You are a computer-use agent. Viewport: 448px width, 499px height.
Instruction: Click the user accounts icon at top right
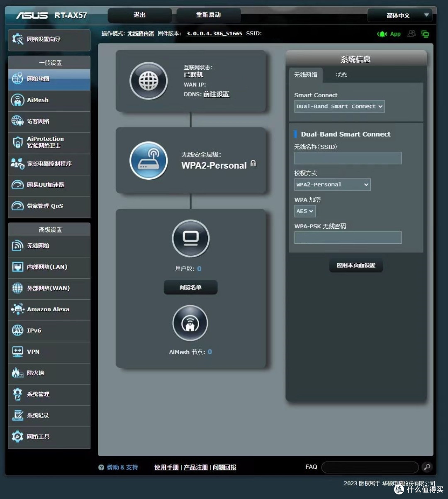[411, 34]
